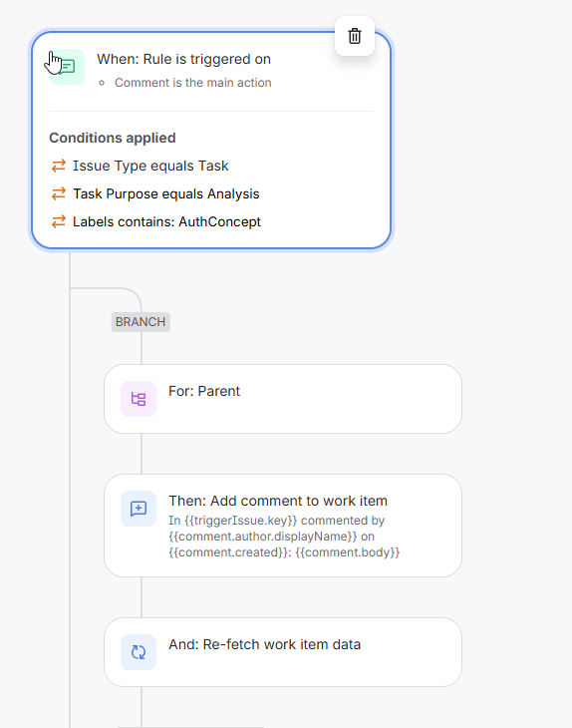Screen dimensions: 572x728
Task: Click 'Labels contains: AuthConcept' condition
Action: 167,221
